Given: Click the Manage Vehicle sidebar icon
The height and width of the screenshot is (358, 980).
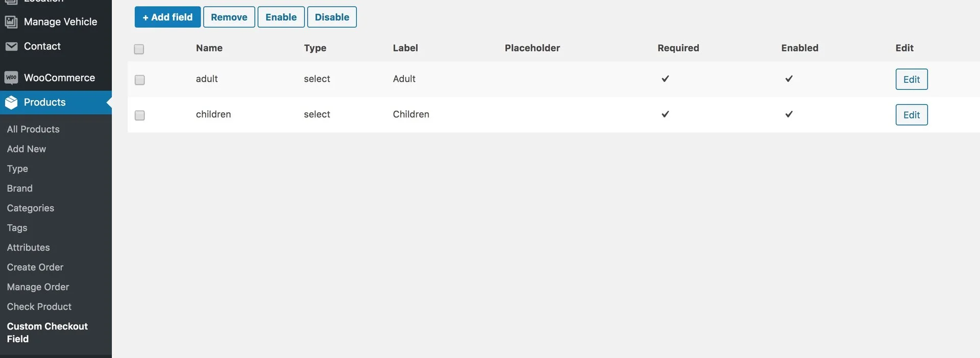Looking at the screenshot, I should (x=11, y=22).
